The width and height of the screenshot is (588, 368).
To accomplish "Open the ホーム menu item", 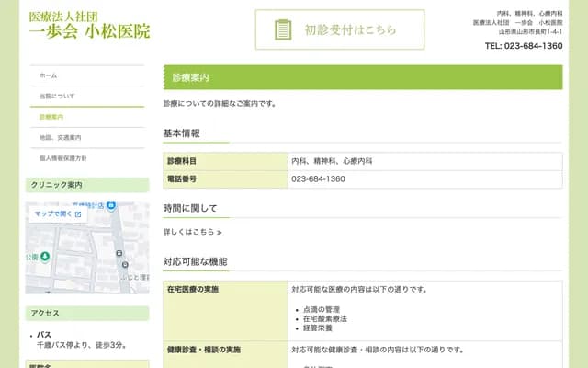I will (x=49, y=75).
